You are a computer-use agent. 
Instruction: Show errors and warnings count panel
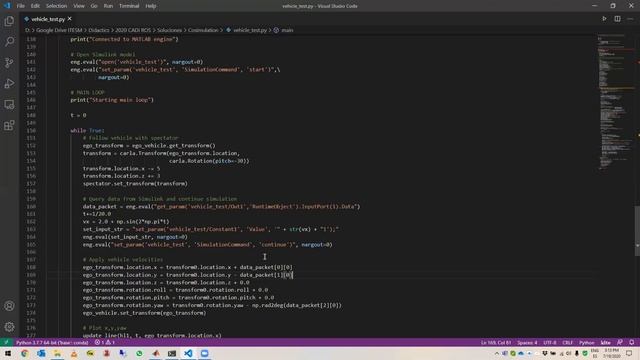(x=105, y=342)
